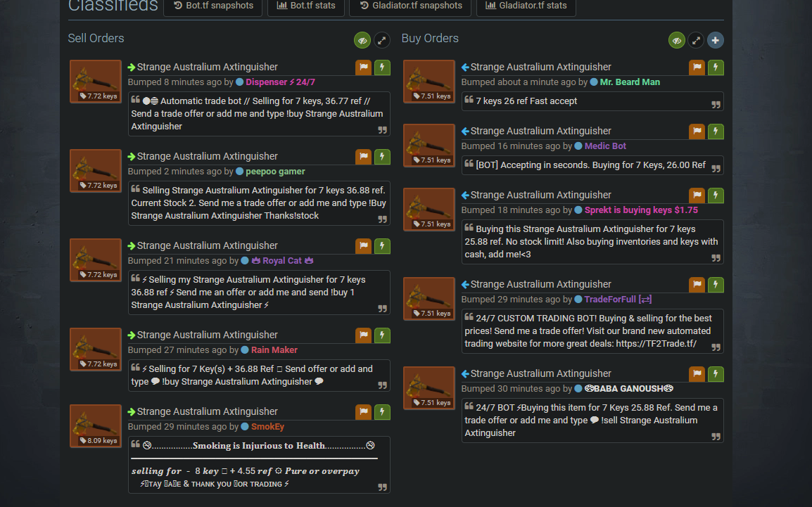Expand the Sell Orders panel
This screenshot has height=507, width=812.
coord(381,40)
